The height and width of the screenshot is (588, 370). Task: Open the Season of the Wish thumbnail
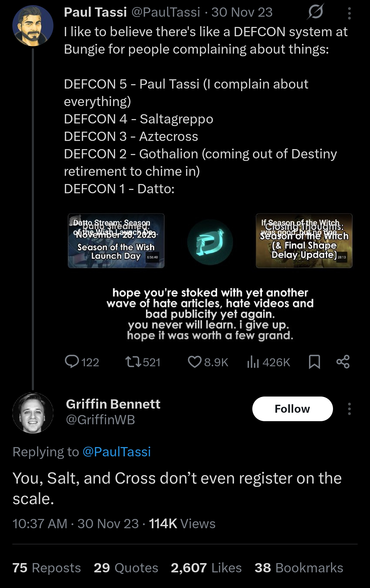click(116, 241)
